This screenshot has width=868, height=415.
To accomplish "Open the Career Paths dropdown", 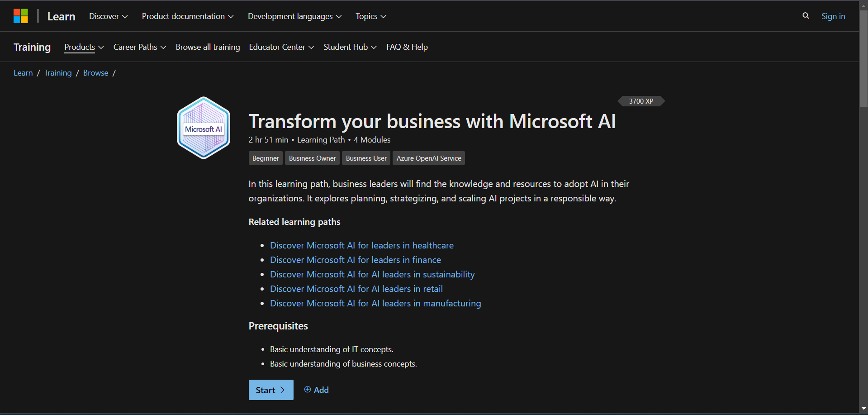I will pyautogui.click(x=139, y=47).
